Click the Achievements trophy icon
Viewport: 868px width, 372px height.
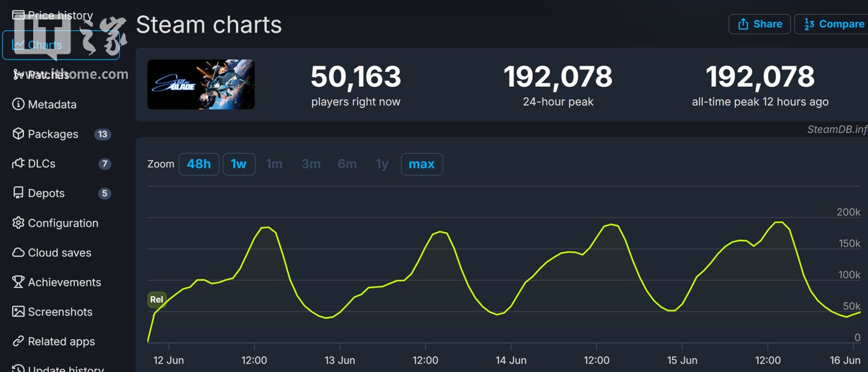pos(18,282)
